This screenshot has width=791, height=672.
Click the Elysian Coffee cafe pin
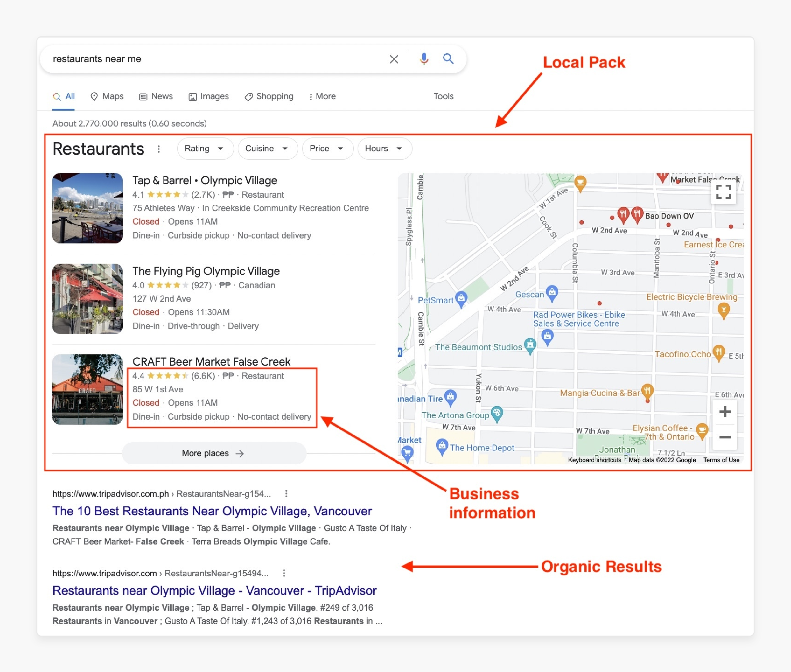702,431
